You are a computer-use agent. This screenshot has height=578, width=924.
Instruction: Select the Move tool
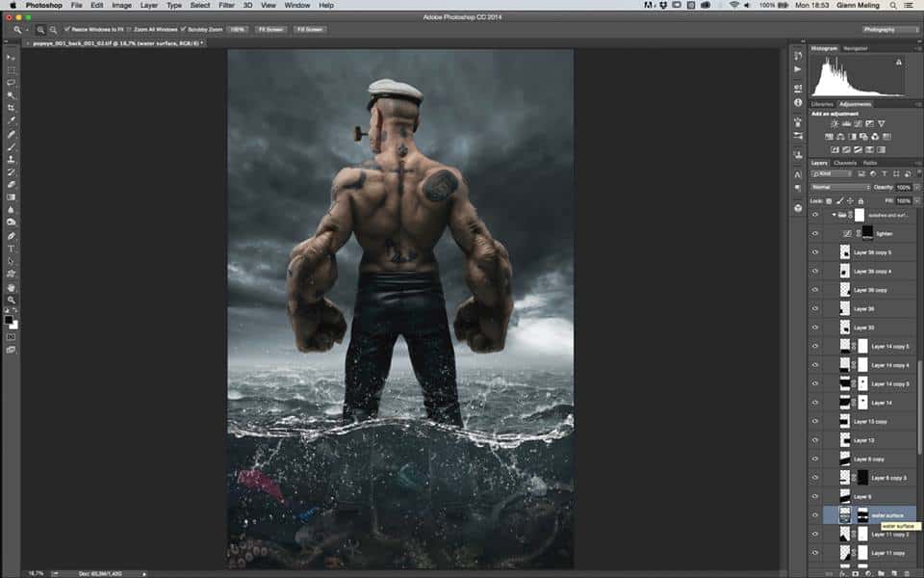click(x=11, y=58)
